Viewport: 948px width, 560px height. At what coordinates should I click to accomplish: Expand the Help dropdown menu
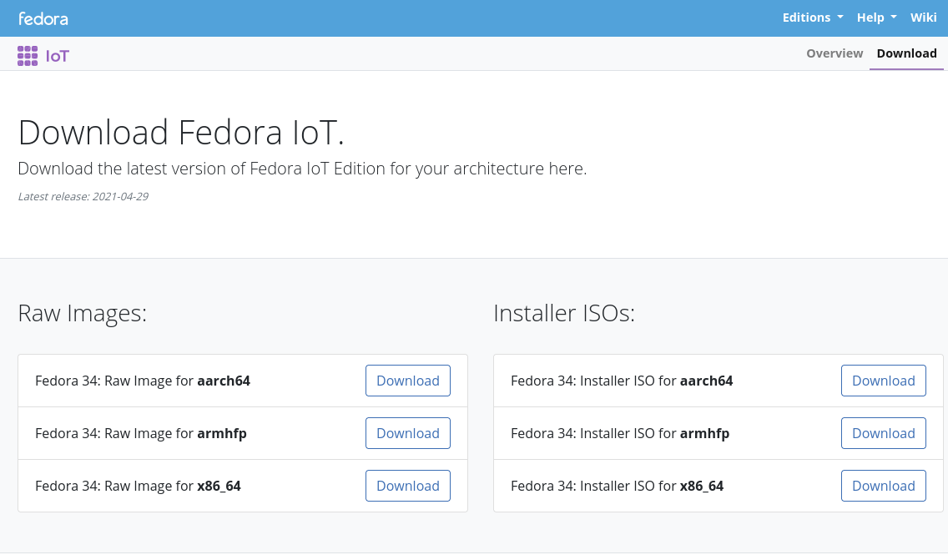coord(877,18)
